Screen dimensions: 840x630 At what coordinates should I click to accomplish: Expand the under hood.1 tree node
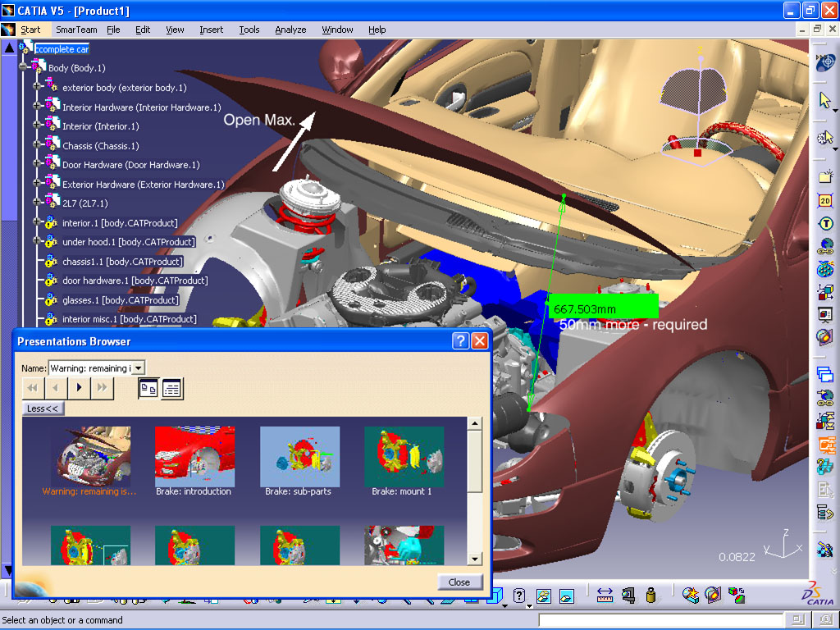[36, 240]
